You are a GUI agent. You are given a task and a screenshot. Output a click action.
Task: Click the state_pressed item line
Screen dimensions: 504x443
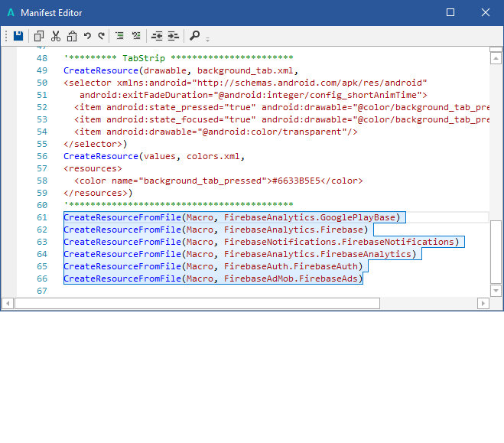coord(281,107)
